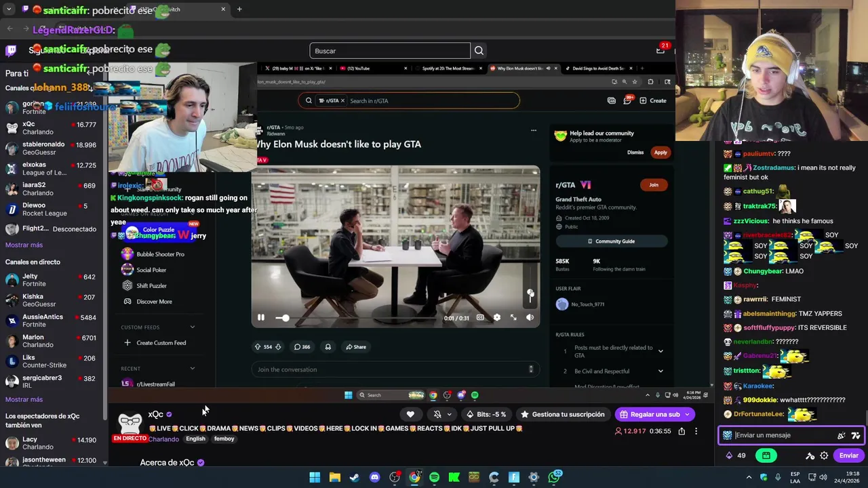Click green chest claim bonus button
This screenshot has height=488, width=868.
pyautogui.click(x=766, y=456)
